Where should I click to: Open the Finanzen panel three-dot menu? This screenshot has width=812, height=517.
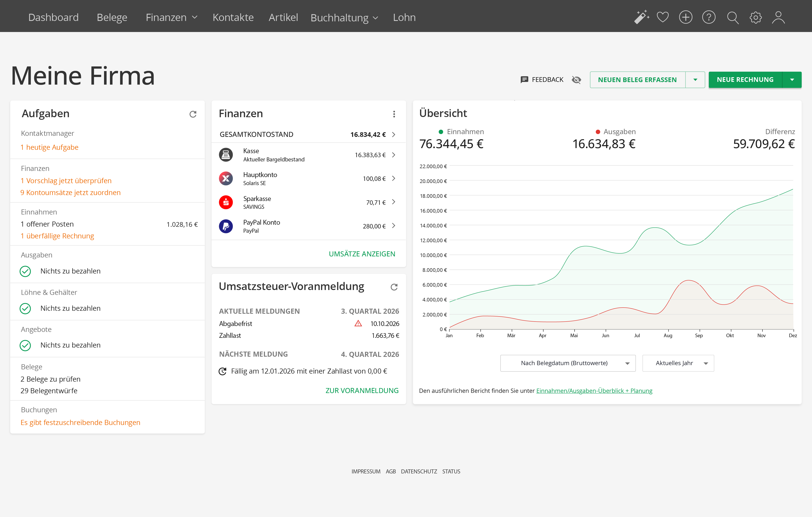click(394, 114)
